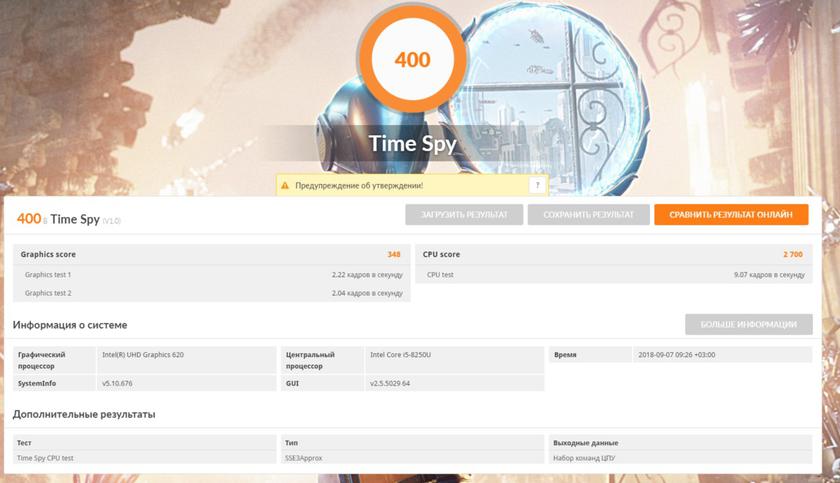Click the Intel Core i5-8250U value

(407, 355)
